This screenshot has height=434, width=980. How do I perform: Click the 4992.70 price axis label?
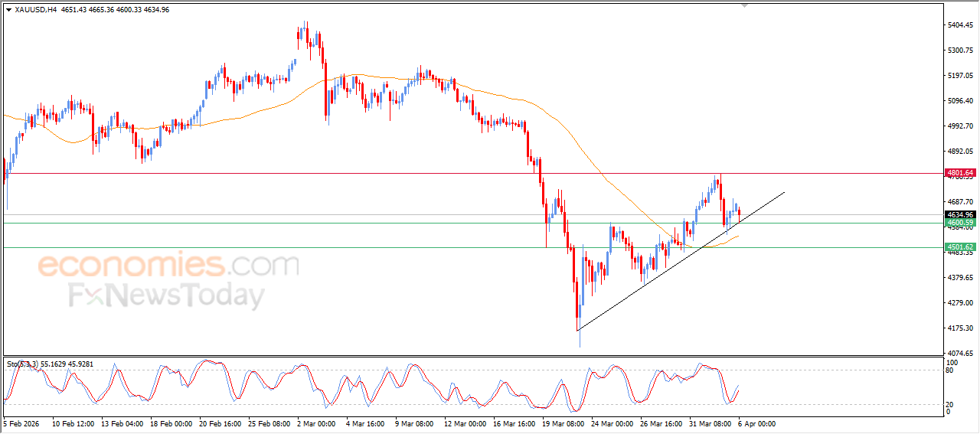pos(960,126)
